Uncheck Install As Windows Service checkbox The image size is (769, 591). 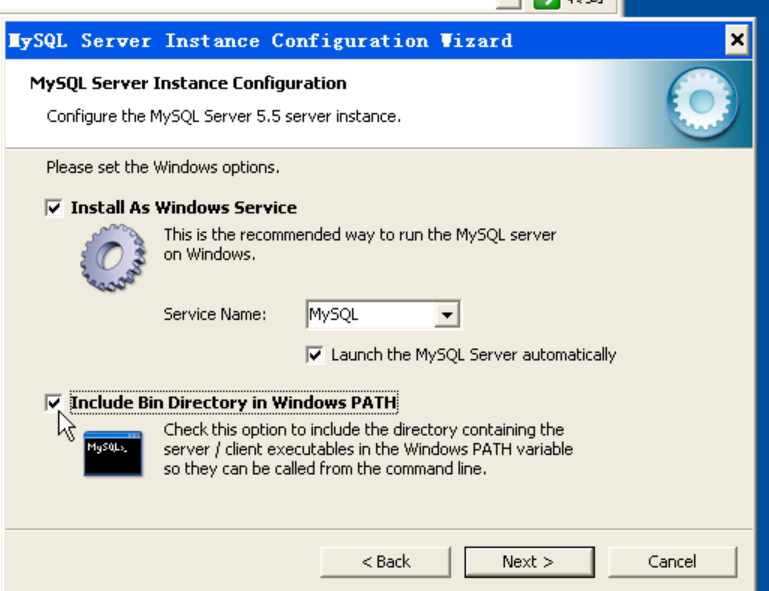(x=54, y=207)
